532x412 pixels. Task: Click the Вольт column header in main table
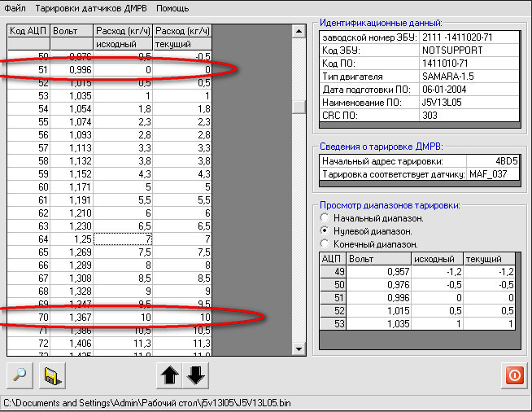[x=72, y=31]
